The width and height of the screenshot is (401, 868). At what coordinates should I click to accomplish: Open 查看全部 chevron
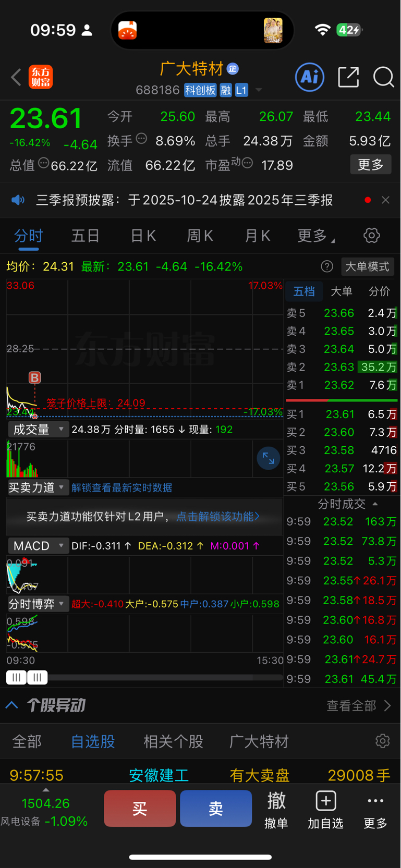pos(387,705)
